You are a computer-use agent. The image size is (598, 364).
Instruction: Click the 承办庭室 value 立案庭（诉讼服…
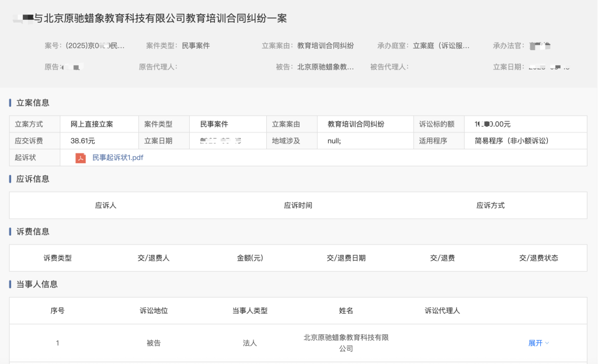[x=441, y=45]
